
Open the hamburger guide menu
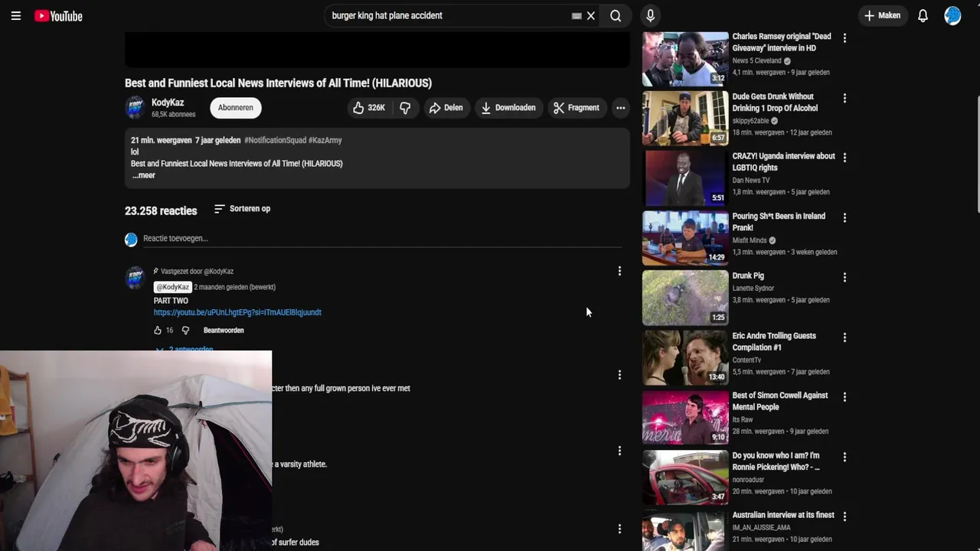(15, 15)
